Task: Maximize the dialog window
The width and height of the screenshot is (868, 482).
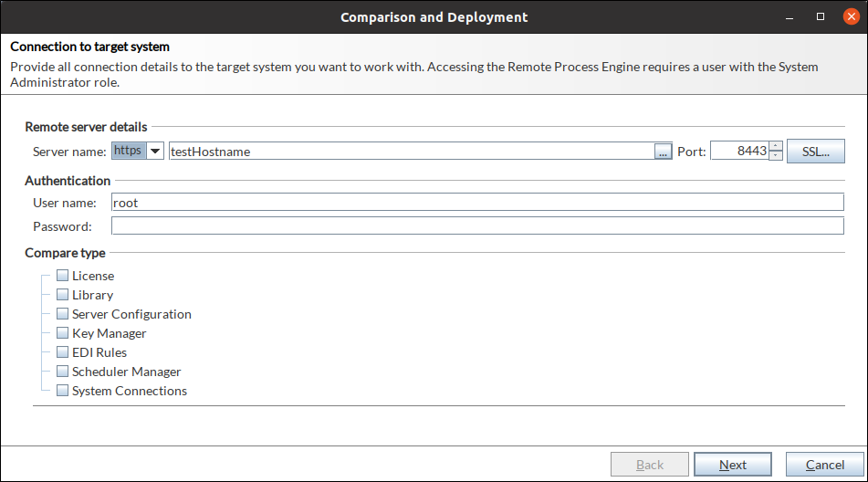Action: 821,16
